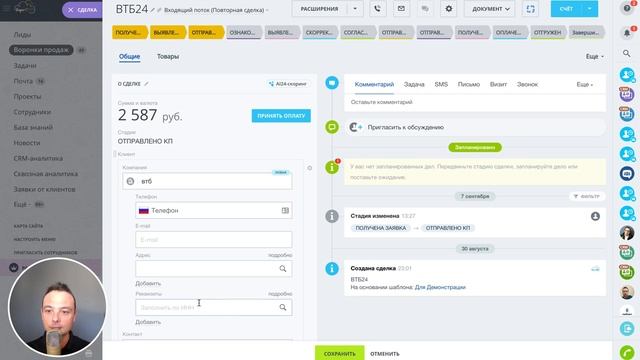Click the hamburger menu icon at top left

(6, 9)
